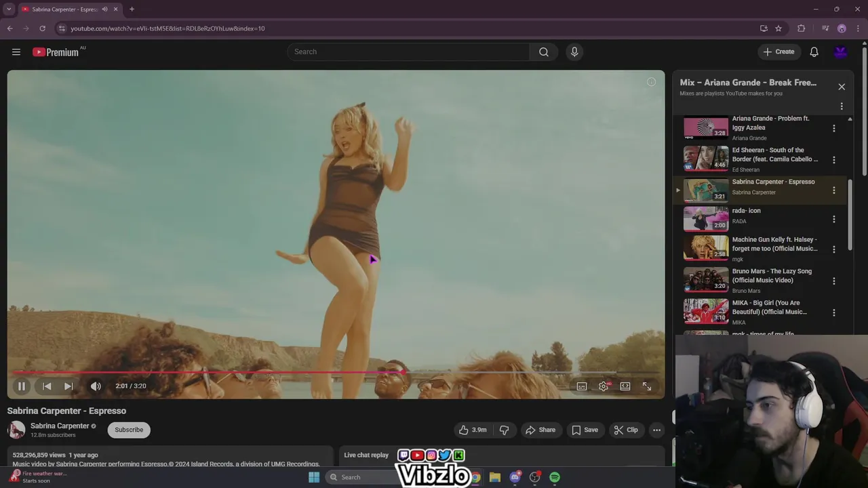This screenshot has height=488, width=868.
Task: Open options for Espresso playlist item
Action: (834, 190)
